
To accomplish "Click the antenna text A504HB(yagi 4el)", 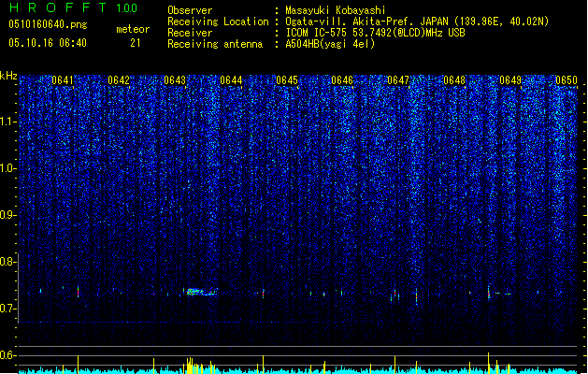I will click(x=330, y=44).
